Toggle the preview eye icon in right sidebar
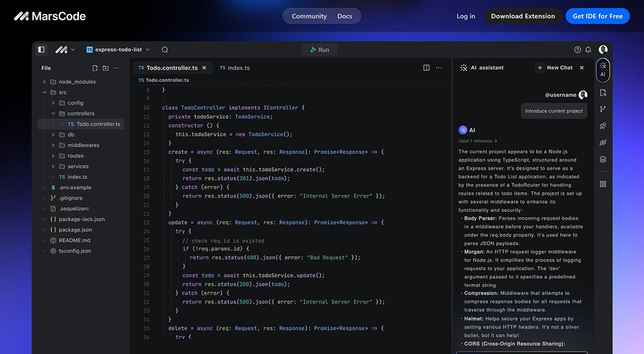This screenshot has width=644, height=354. point(603,142)
